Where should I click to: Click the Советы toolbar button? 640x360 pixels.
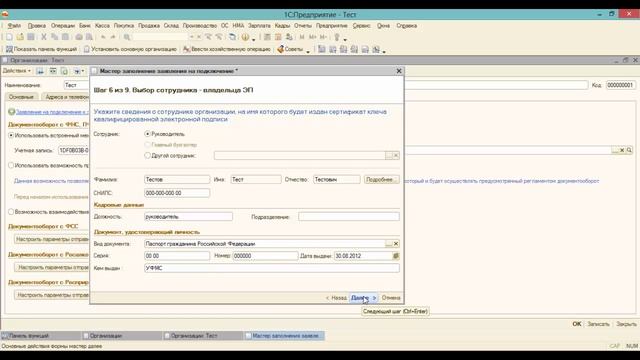click(290, 49)
